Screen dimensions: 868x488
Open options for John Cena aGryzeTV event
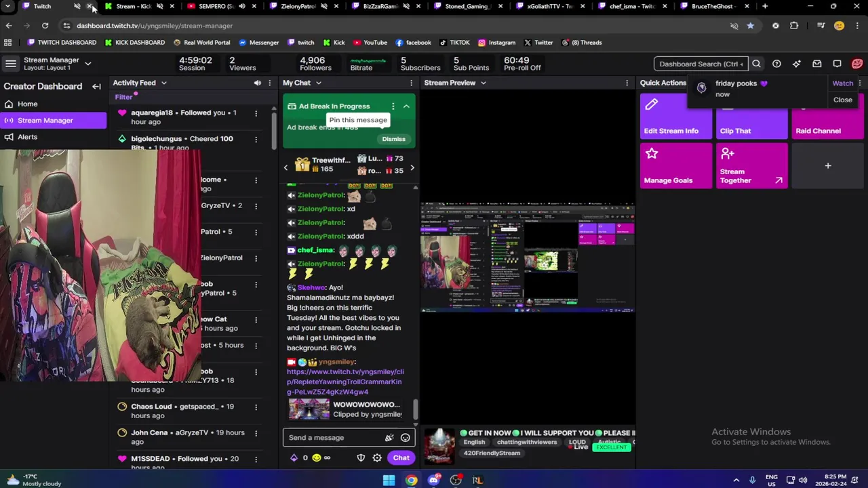click(x=256, y=432)
